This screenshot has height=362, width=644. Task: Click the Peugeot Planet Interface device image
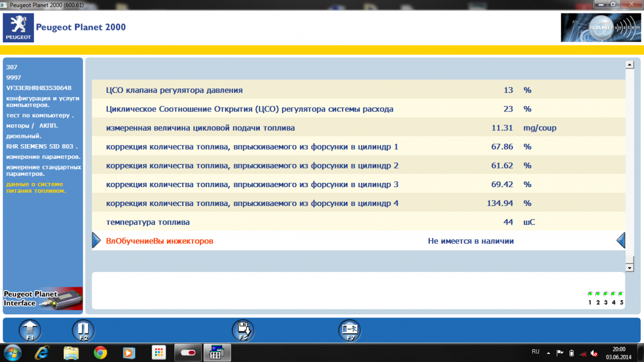click(43, 299)
